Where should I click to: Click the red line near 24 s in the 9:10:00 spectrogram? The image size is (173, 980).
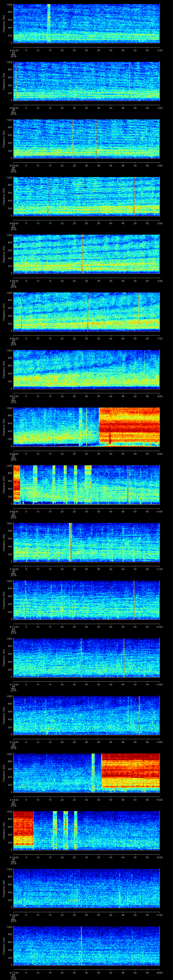click(x=71, y=543)
